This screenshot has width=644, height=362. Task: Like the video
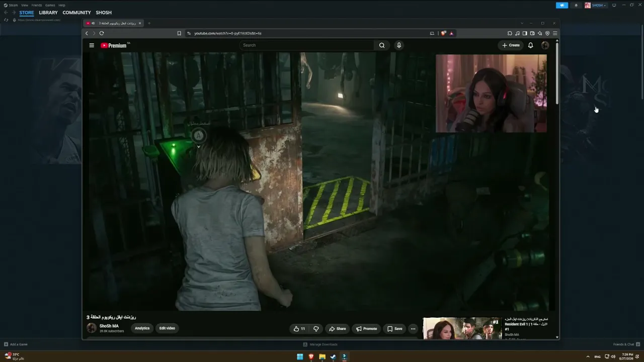point(299,329)
